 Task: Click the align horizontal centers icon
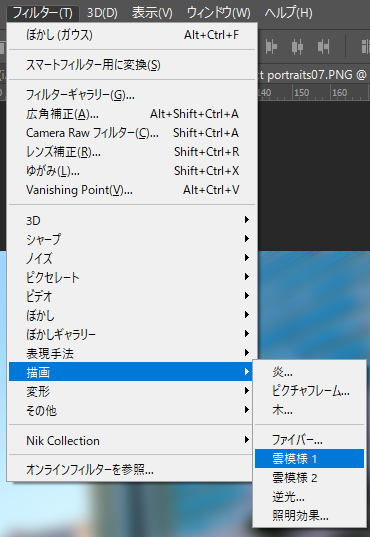297,47
